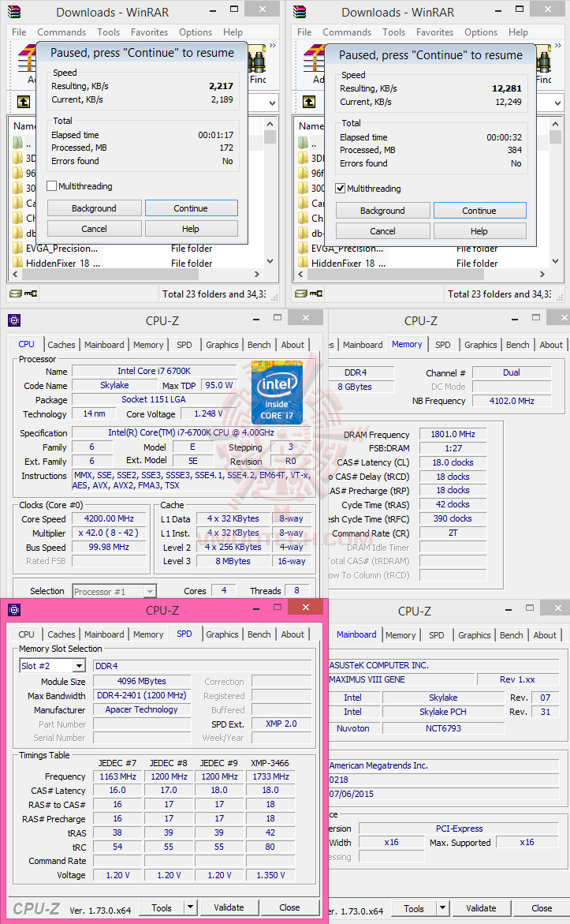570x924 pixels.
Task: Click the drive status icon in the left WinRAR status bar
Action: [x=16, y=294]
